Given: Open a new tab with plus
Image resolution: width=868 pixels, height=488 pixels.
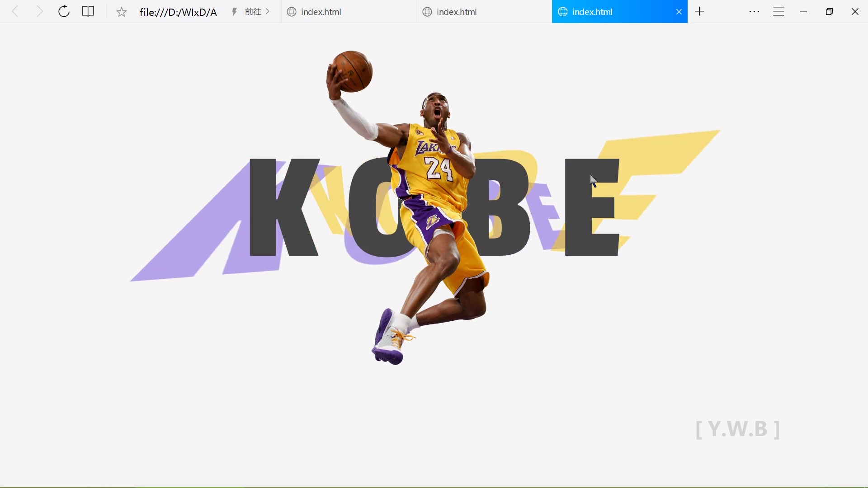Looking at the screenshot, I should [700, 12].
